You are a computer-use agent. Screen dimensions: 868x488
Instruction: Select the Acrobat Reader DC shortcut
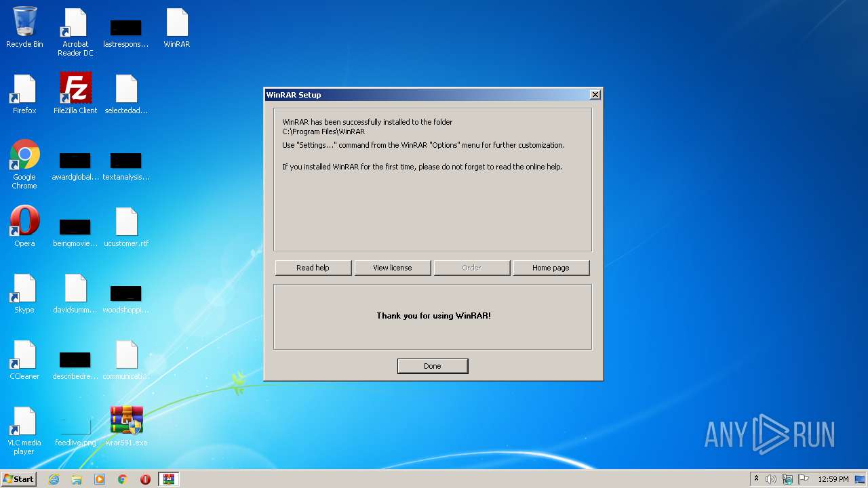[x=75, y=33]
